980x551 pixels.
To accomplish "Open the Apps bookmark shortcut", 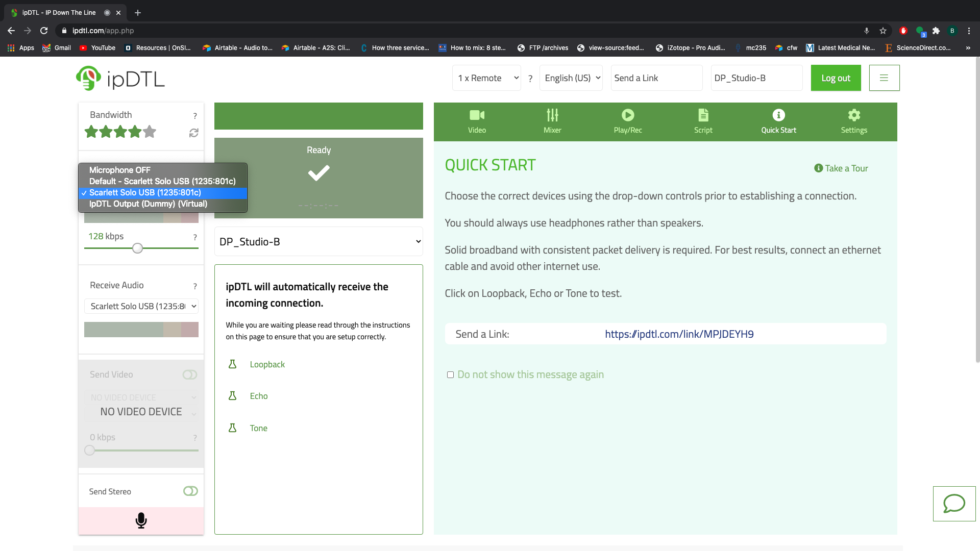I will pos(21,48).
